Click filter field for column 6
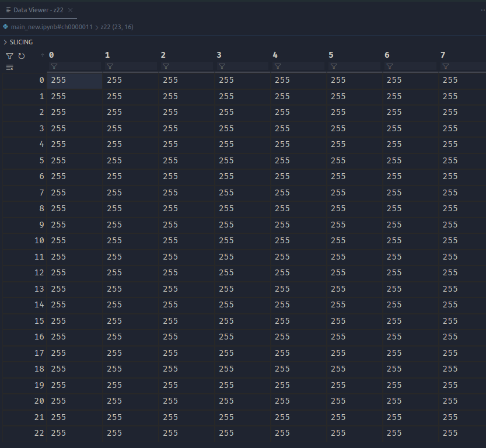Image resolution: width=486 pixels, height=448 pixels. [410, 66]
